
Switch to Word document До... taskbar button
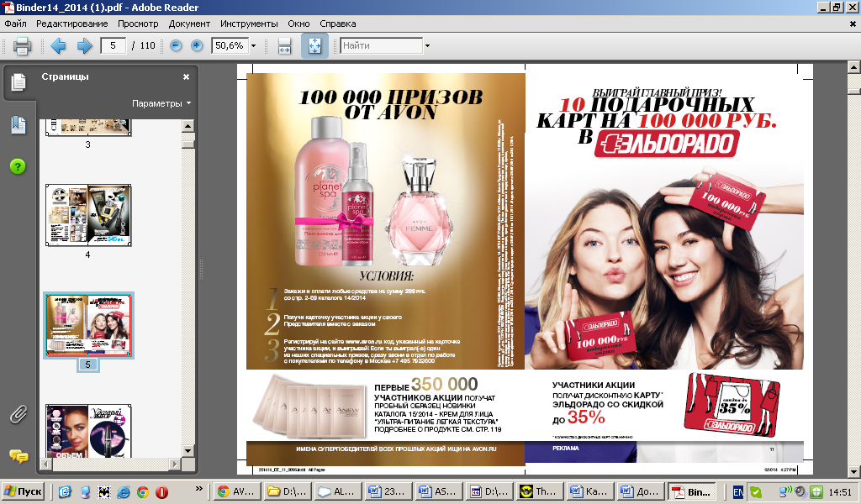pyautogui.click(x=640, y=491)
